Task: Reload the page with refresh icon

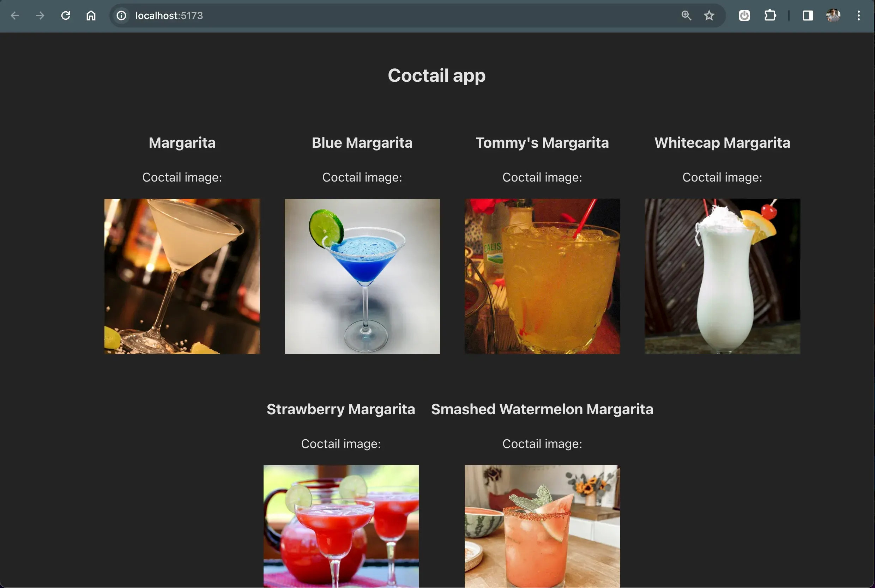Action: pyautogui.click(x=66, y=16)
